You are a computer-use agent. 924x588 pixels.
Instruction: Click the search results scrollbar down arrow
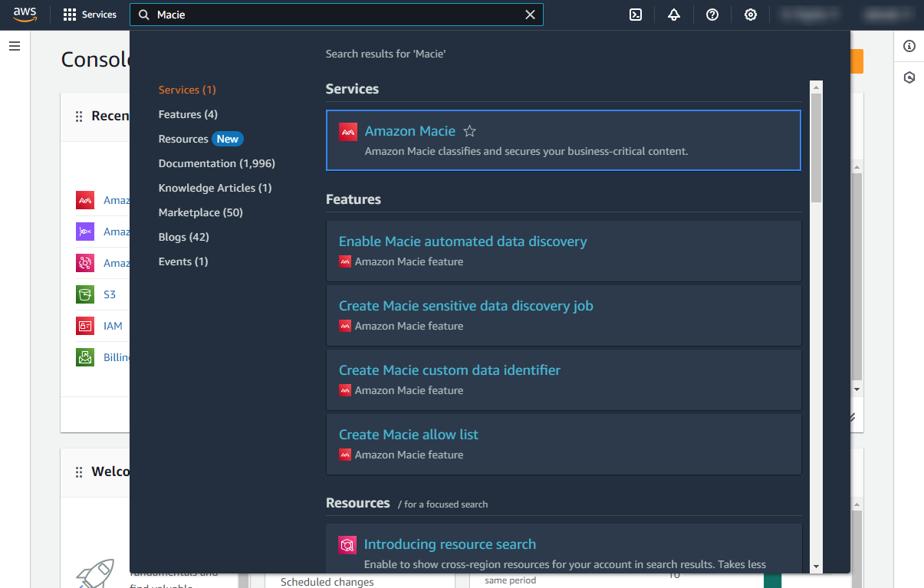point(816,567)
